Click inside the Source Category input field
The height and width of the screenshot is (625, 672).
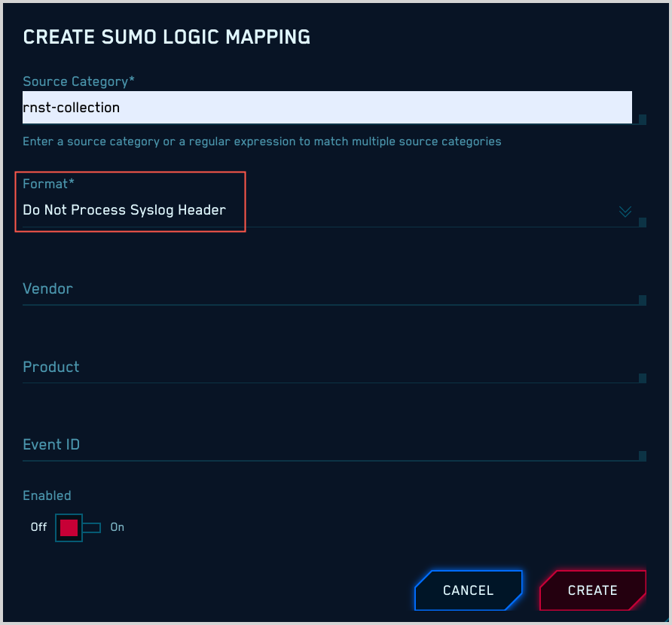pos(326,107)
